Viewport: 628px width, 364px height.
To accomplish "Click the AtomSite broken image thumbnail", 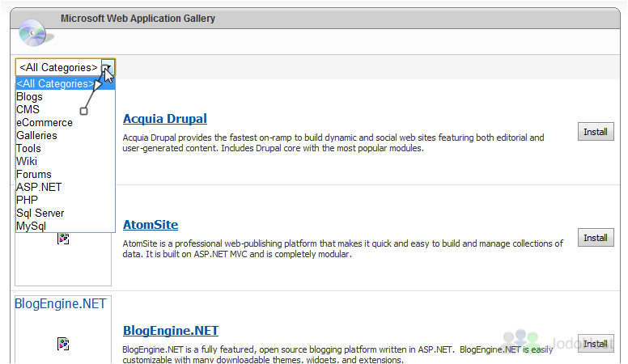I will tap(63, 239).
